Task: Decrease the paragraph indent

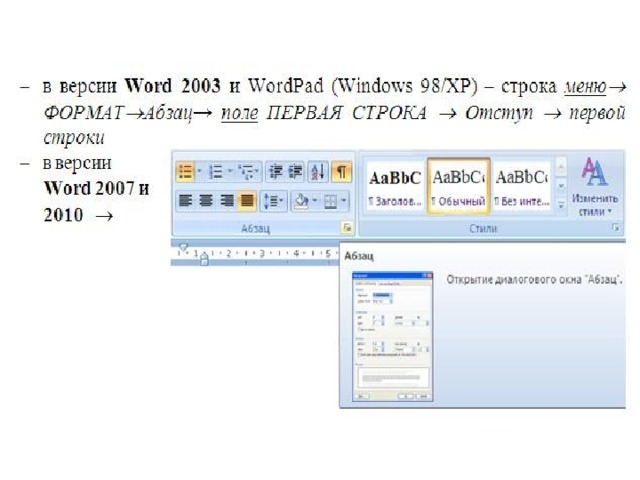Action: (x=276, y=171)
